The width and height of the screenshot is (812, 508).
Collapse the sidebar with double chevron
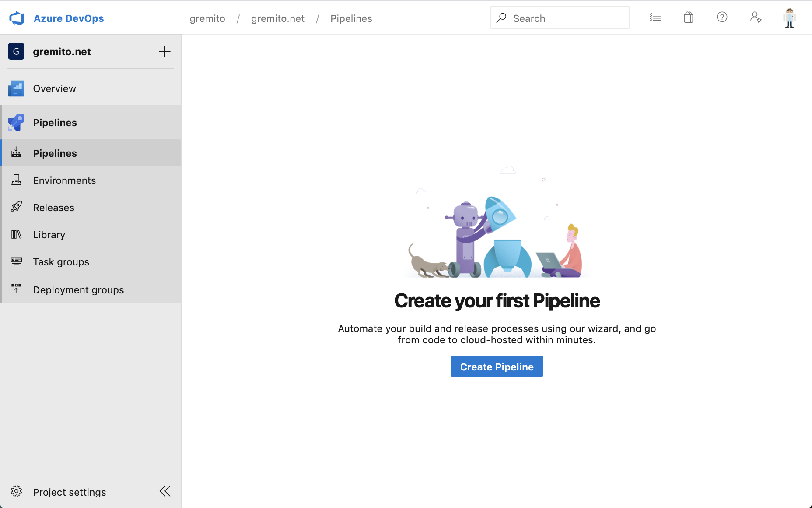165,491
